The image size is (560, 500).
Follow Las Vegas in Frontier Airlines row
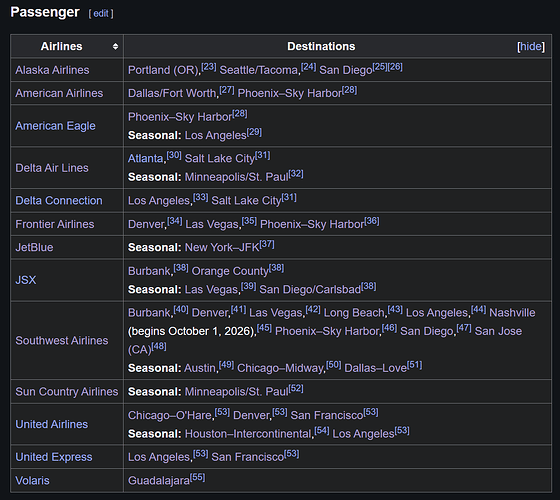tap(212, 224)
